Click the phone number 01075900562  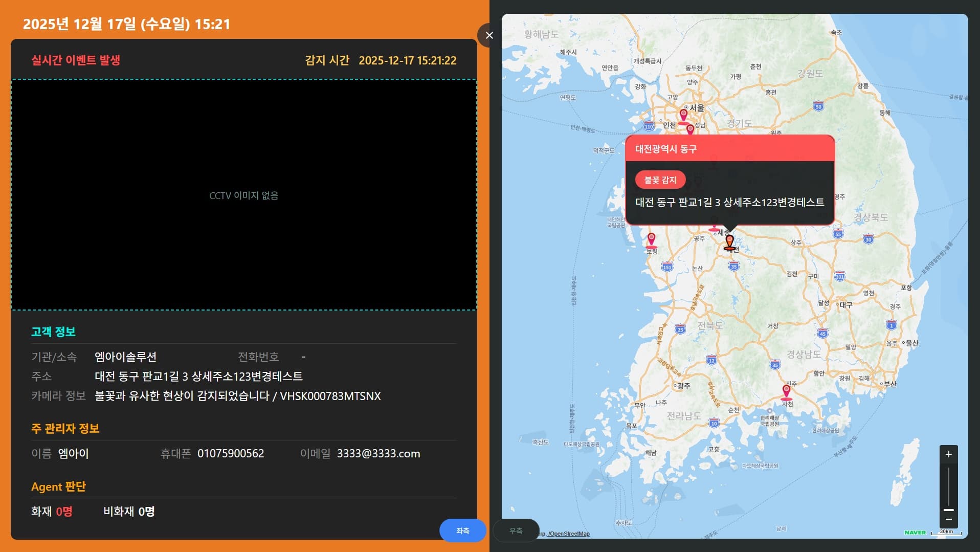pyautogui.click(x=231, y=453)
